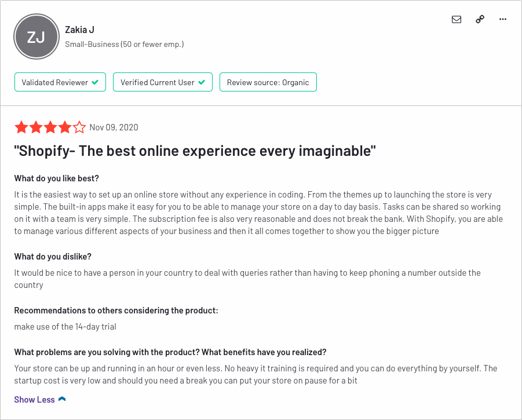Click the first red rating star
The image size is (522, 420).
tap(21, 127)
